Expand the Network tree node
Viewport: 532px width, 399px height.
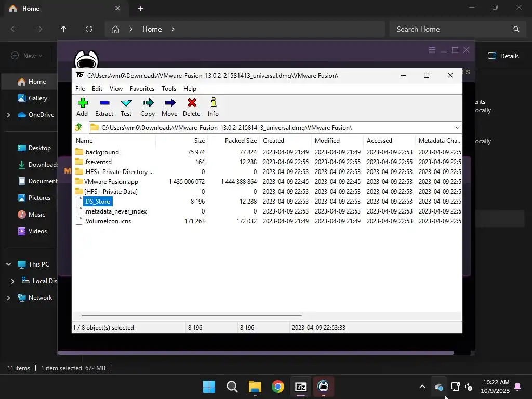coord(8,298)
